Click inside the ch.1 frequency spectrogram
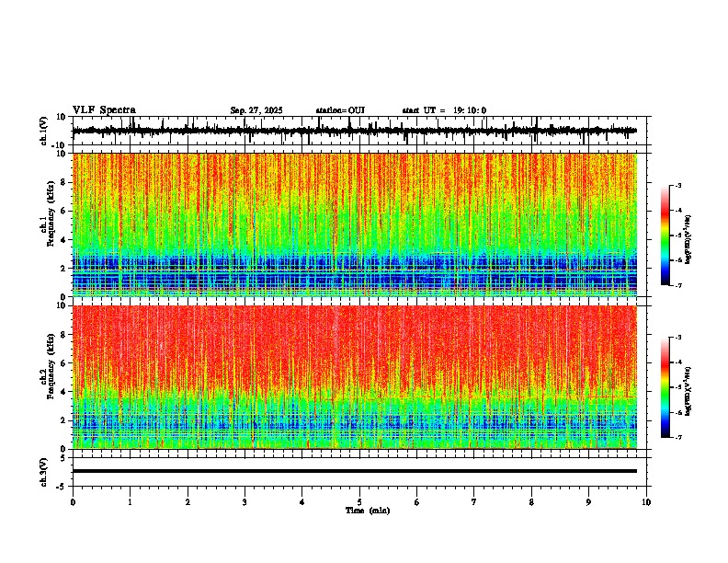 pyautogui.click(x=354, y=224)
